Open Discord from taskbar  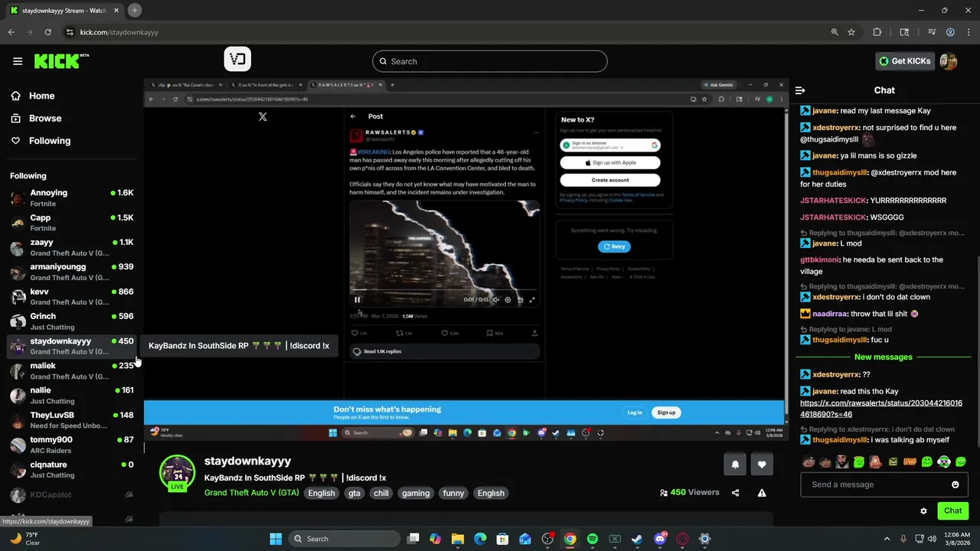[660, 539]
